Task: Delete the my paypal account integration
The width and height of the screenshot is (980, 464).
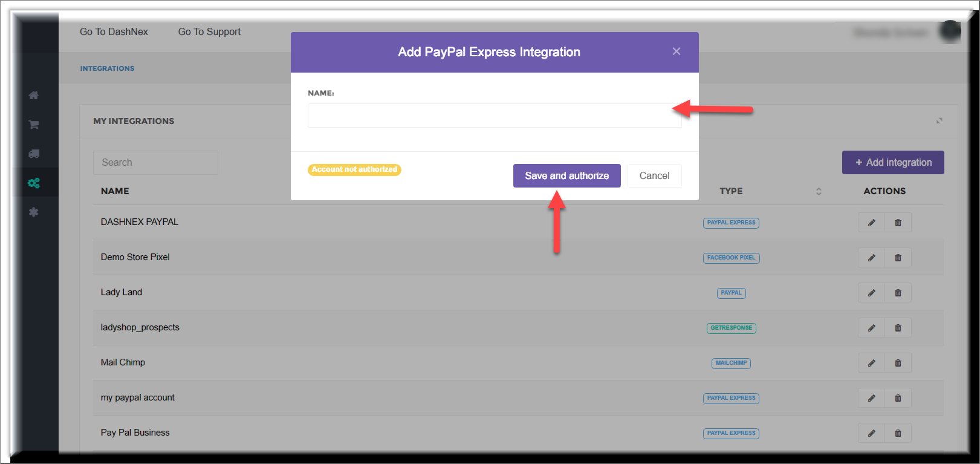Action: click(898, 398)
